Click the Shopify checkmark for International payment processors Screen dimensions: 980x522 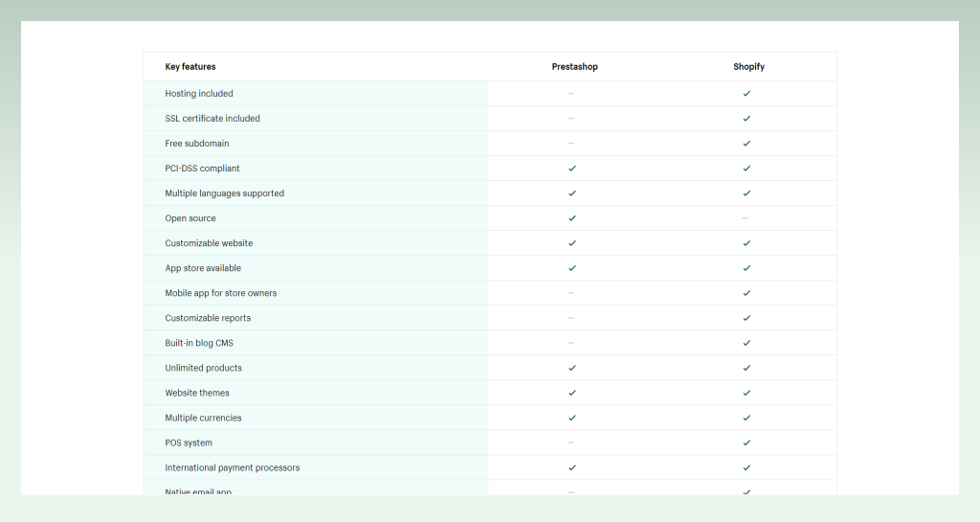pos(746,467)
